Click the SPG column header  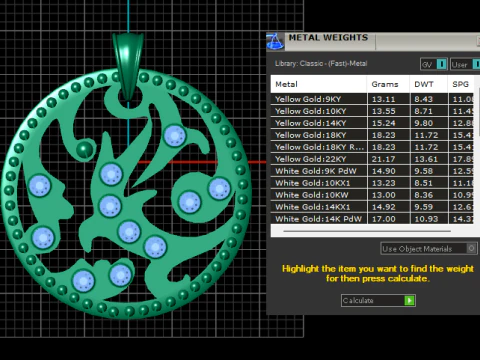461,84
